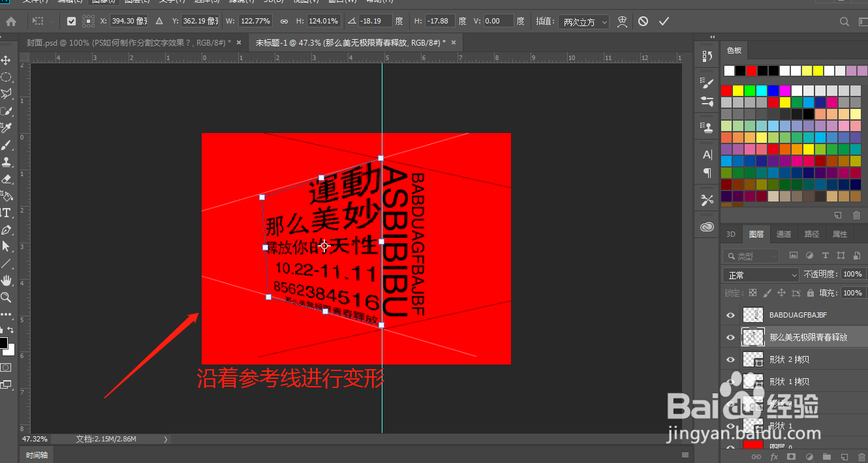Change the screen mode
Image resolution: width=868 pixels, height=463 pixels.
tap(6, 385)
